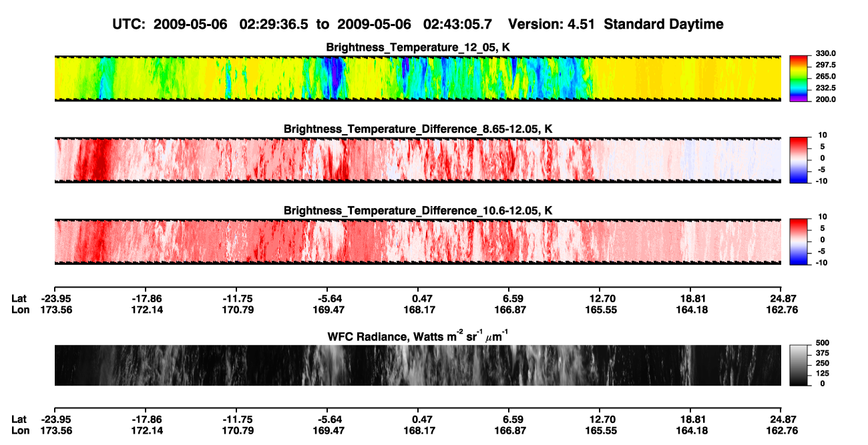
Task: Click '-10' on the 8.65-12.05 color scale
Action: click(x=822, y=181)
